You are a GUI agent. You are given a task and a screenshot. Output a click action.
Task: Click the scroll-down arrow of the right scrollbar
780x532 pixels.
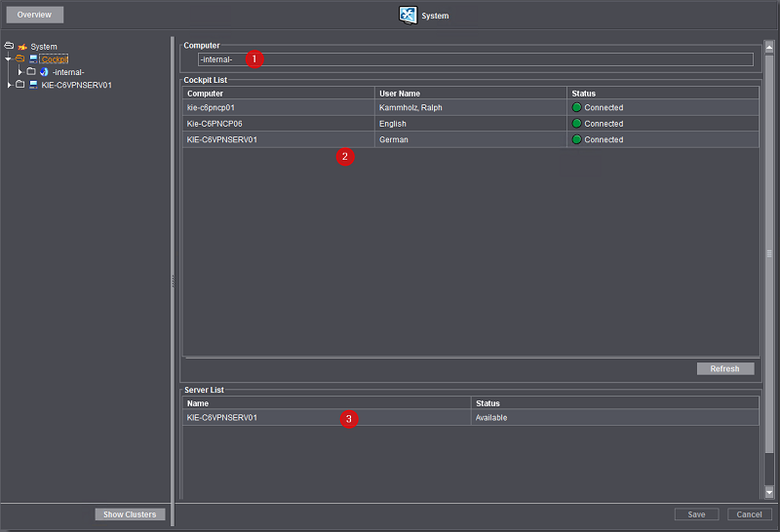tap(769, 493)
